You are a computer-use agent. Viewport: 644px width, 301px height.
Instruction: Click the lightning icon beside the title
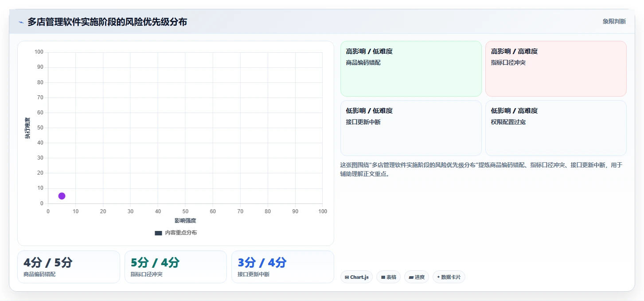21,22
